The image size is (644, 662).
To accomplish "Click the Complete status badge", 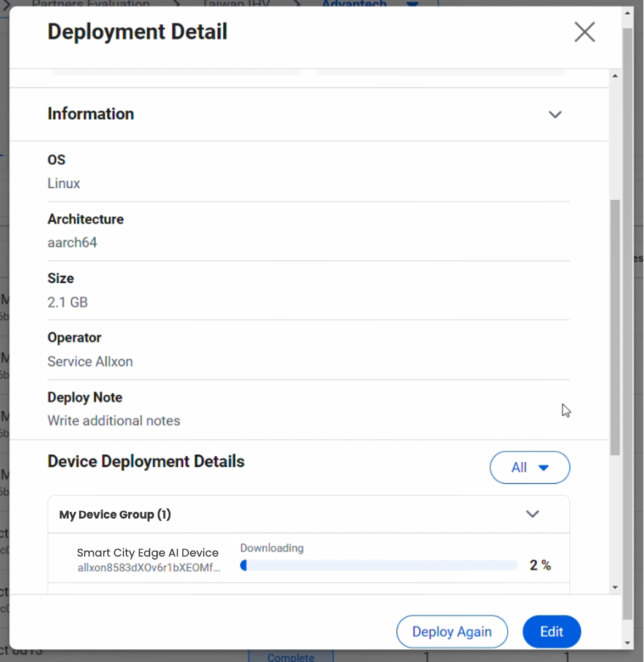I will pyautogui.click(x=291, y=657).
